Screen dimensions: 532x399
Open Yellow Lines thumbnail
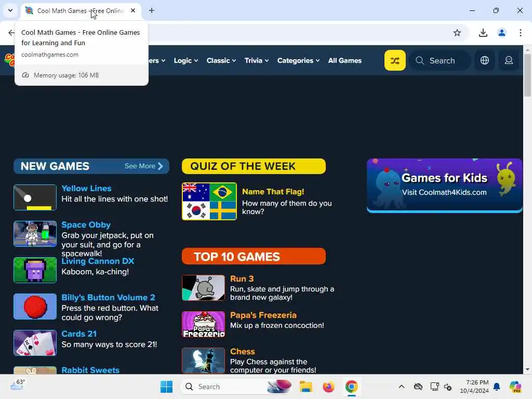pos(35,197)
